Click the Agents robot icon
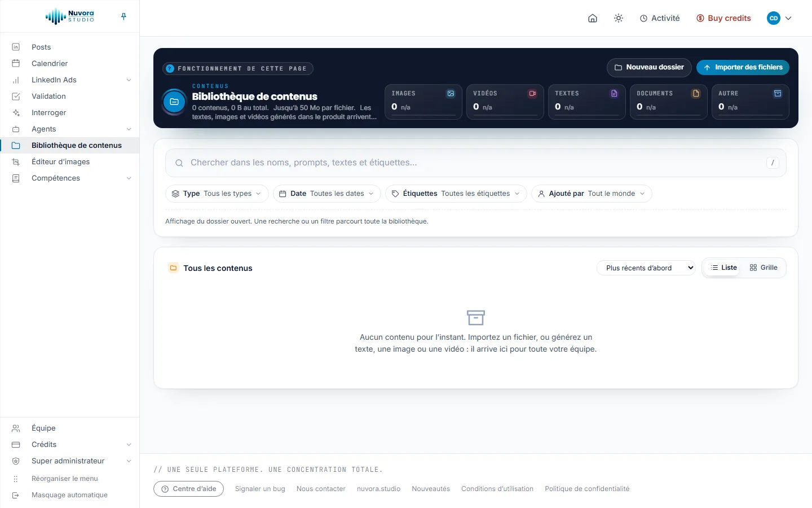812x508 pixels. click(x=16, y=129)
